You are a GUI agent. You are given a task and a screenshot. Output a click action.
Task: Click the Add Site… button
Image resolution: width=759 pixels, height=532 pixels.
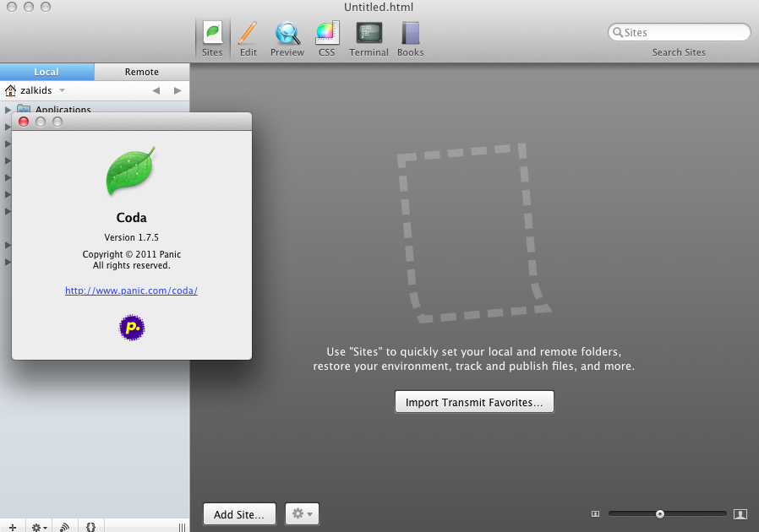coord(239,514)
